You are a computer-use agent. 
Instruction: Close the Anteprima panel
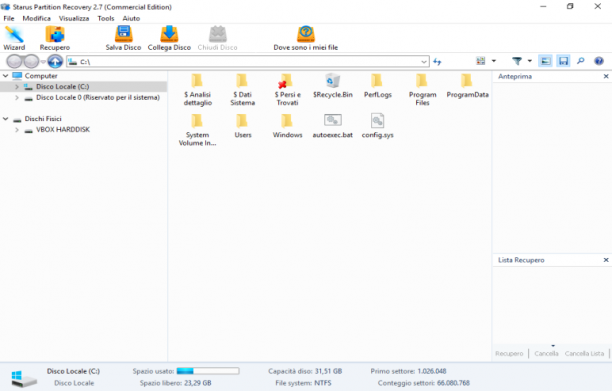(606, 76)
